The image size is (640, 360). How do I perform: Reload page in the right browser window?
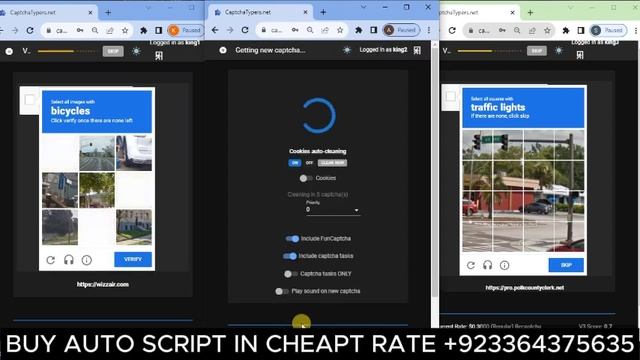pyautogui.click(x=452, y=30)
